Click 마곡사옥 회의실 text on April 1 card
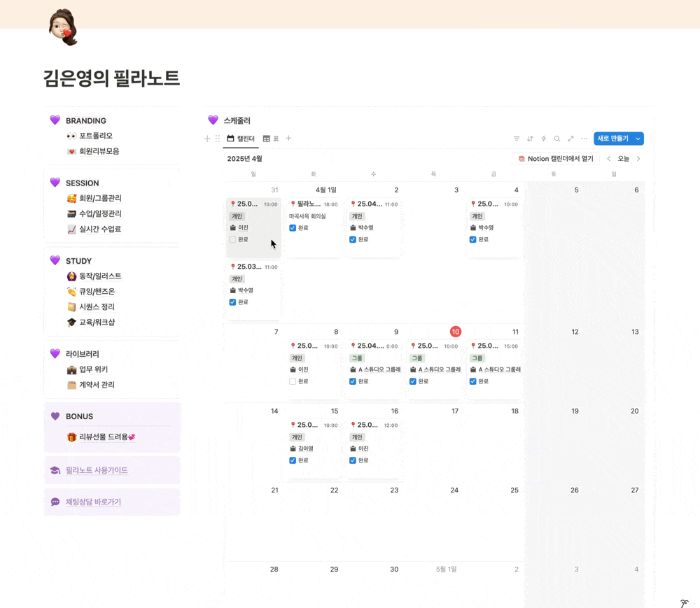Image resolution: width=700 pixels, height=608 pixels. coord(307,216)
